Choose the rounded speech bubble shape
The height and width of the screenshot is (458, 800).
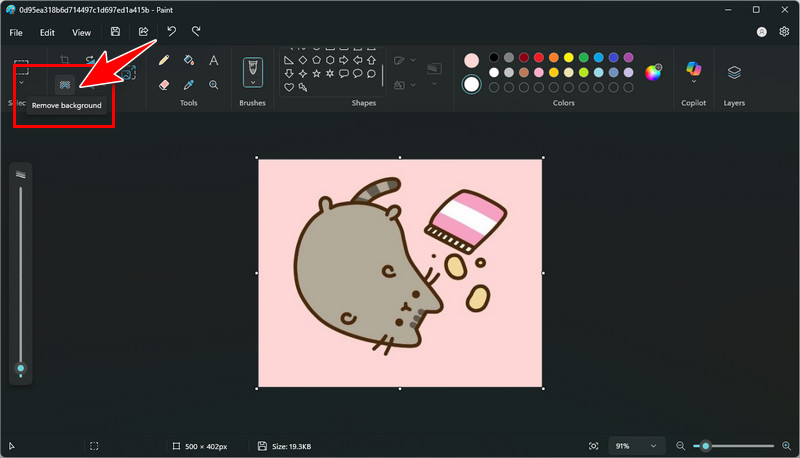pyautogui.click(x=344, y=73)
